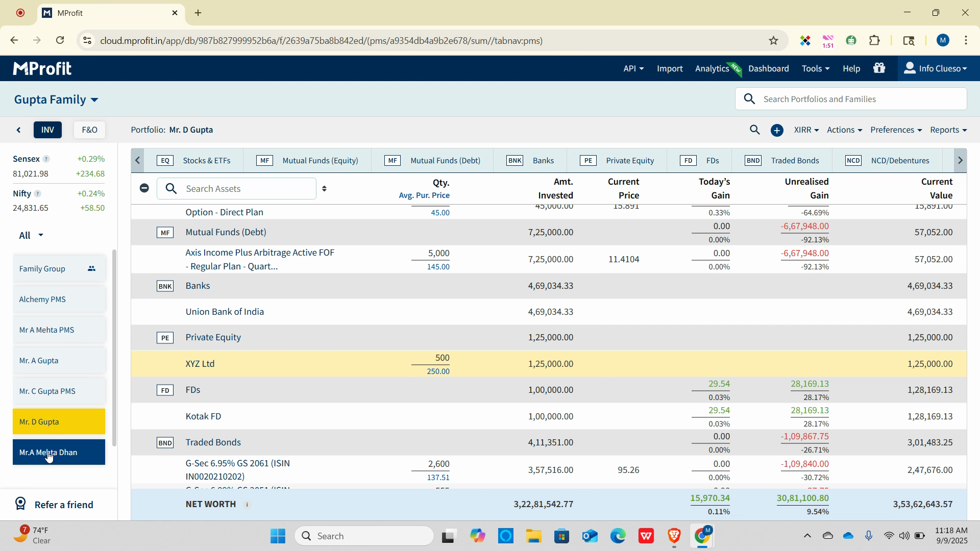Open the Preferences dropdown menu
Image resolution: width=980 pixels, height=551 pixels.
[896, 130]
